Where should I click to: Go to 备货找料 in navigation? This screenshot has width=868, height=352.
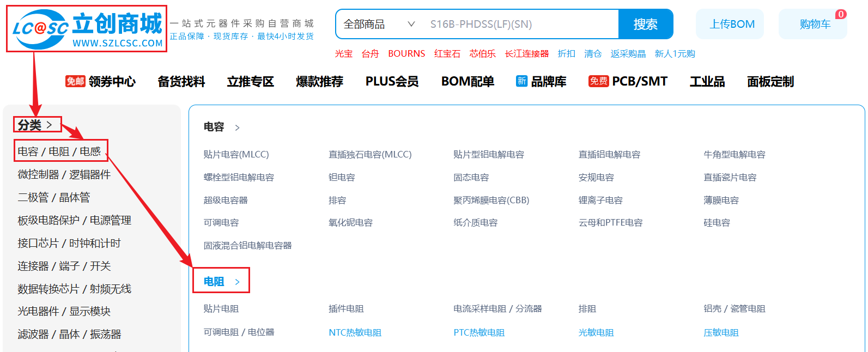coord(181,82)
